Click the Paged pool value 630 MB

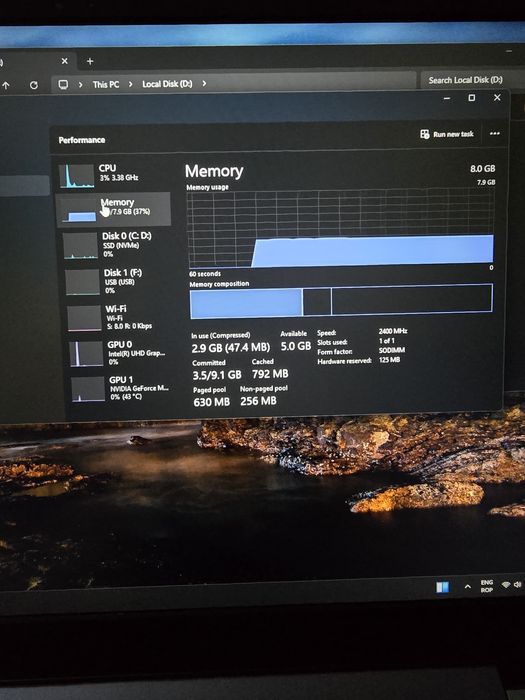pos(212,402)
